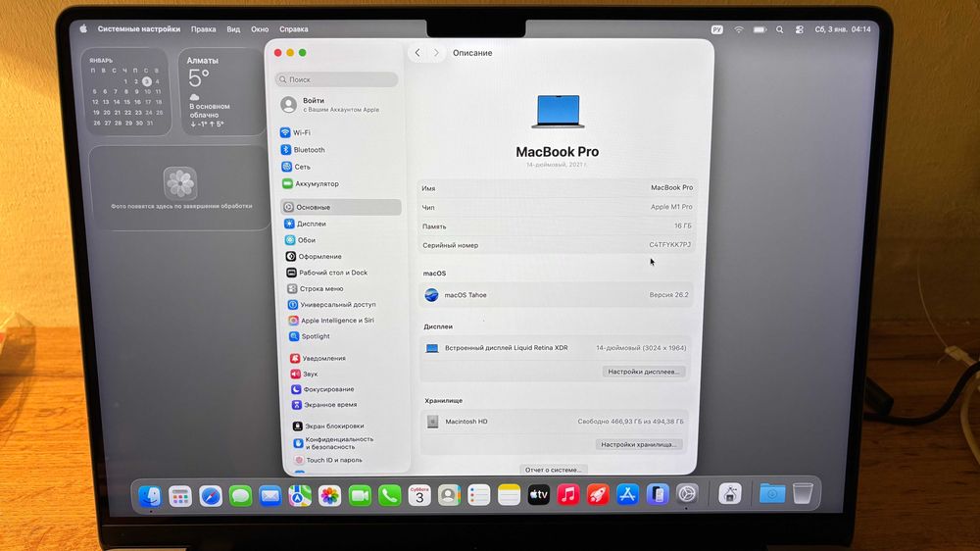Open Экранное время settings

(325, 405)
